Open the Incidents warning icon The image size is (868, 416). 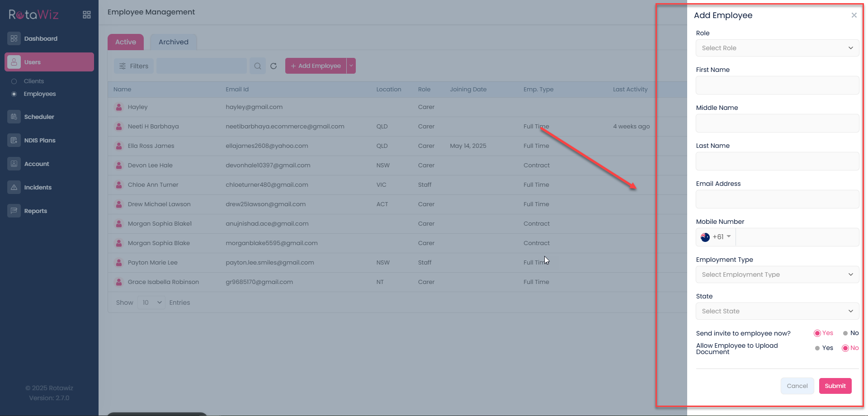(14, 187)
